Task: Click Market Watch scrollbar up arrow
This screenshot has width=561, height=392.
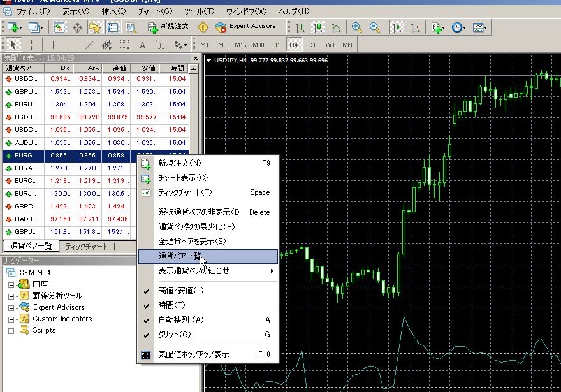Action: click(194, 69)
